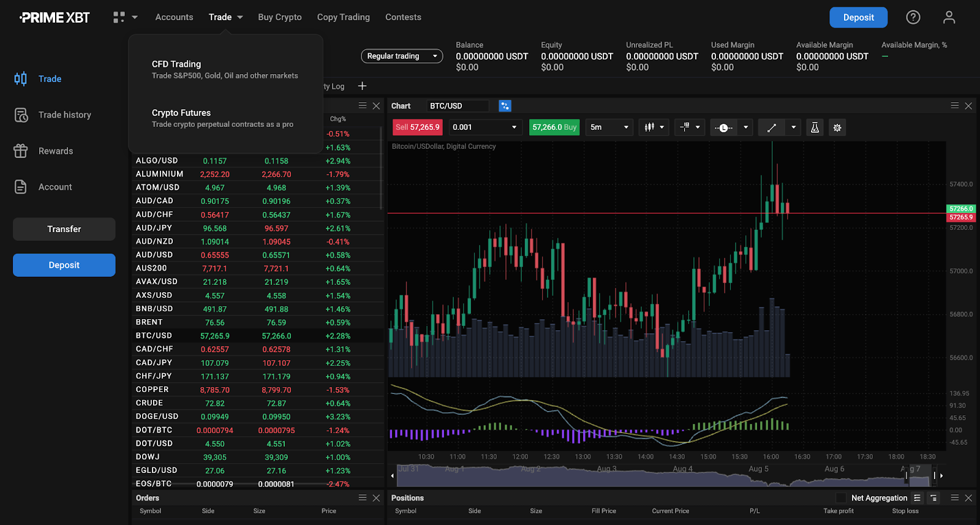Screen dimensions: 980x525
Task: Click the green 57,266.0 Buy button
Action: (554, 127)
